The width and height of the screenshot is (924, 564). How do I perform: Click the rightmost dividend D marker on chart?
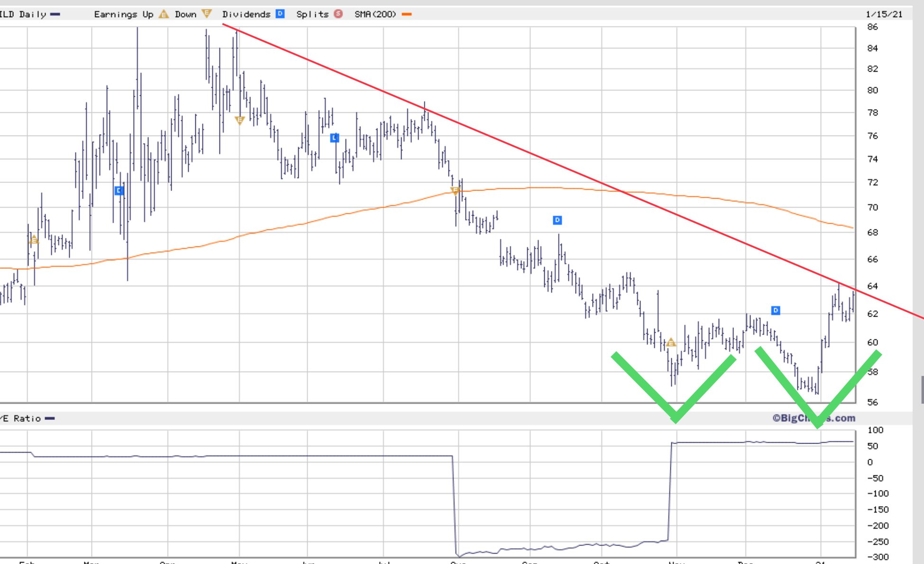(776, 310)
